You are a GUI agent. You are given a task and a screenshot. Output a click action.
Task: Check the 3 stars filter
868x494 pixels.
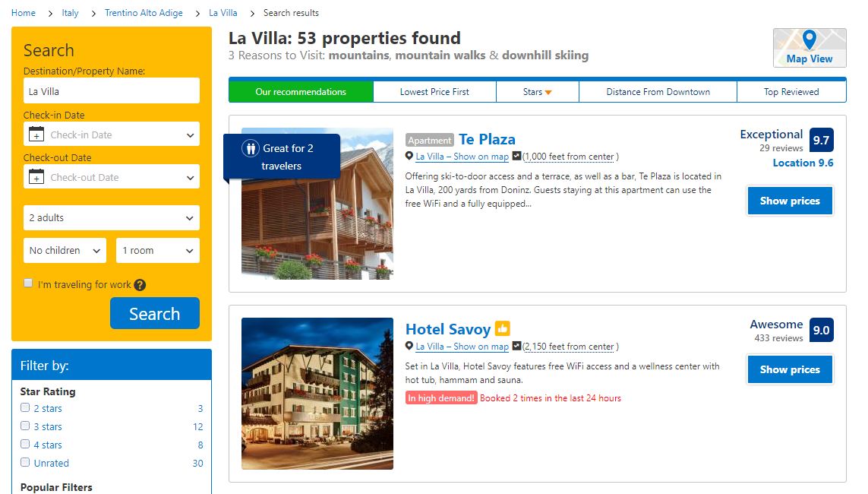(25, 426)
